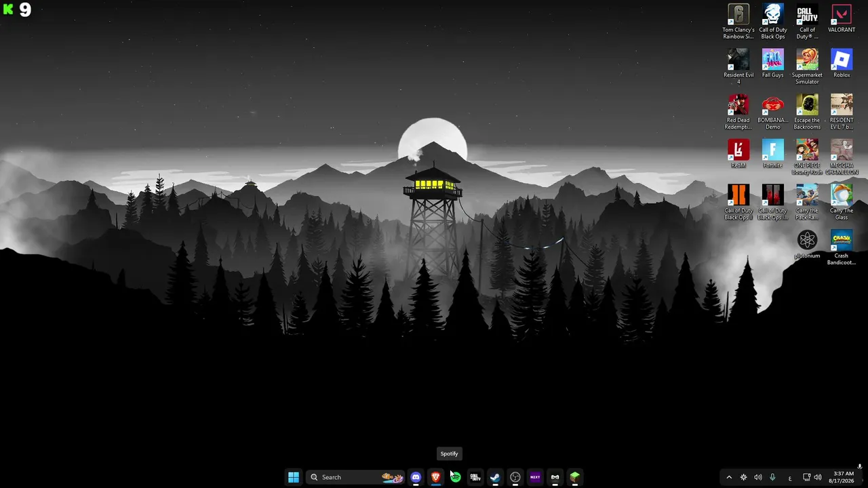Image resolution: width=868 pixels, height=488 pixels.
Task: Open the MECCHA CHAMELEON shortcut
Action: click(842, 157)
